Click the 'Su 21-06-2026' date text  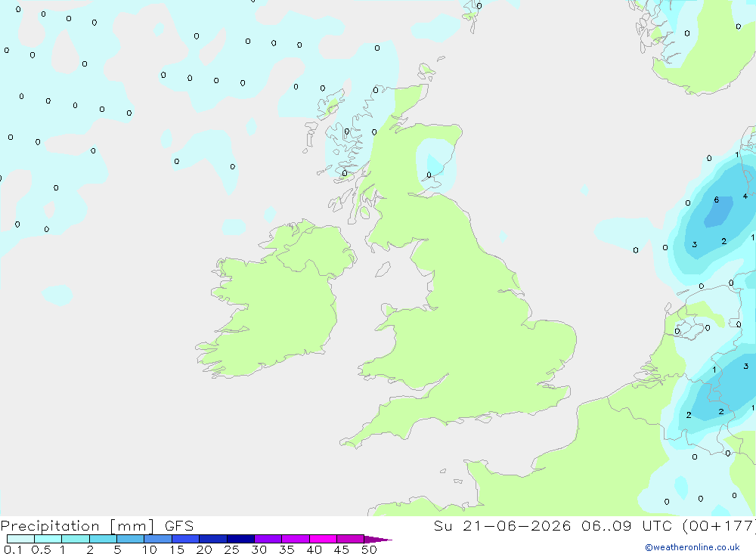503,525
